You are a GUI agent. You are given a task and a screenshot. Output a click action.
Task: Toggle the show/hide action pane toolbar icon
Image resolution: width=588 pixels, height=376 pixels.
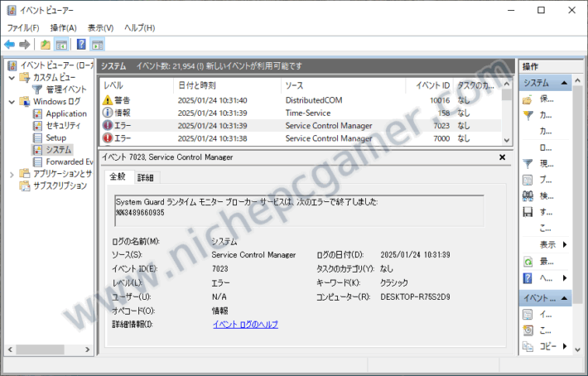(98, 45)
